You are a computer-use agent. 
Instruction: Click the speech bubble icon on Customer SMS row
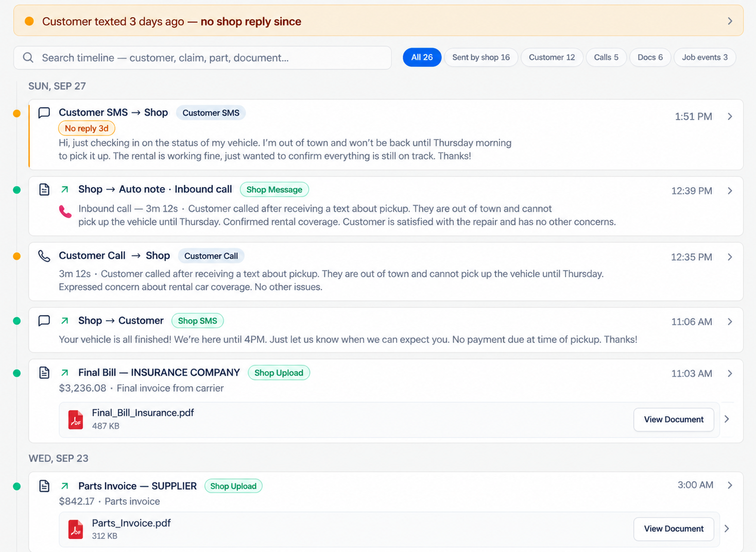click(44, 113)
